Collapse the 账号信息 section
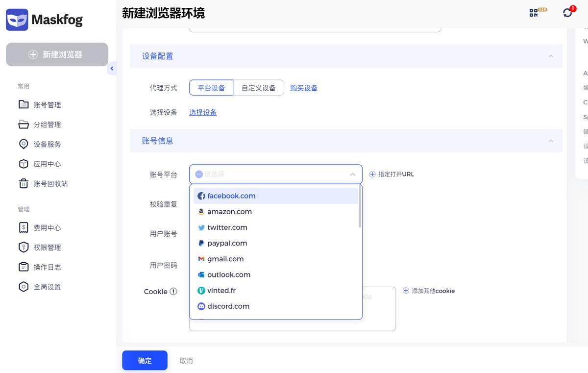 (551, 141)
